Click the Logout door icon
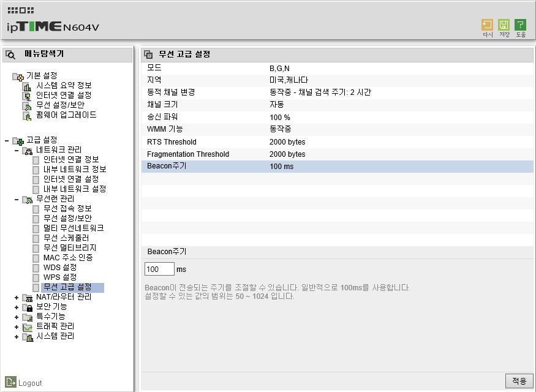The image size is (536, 392). coord(10,382)
